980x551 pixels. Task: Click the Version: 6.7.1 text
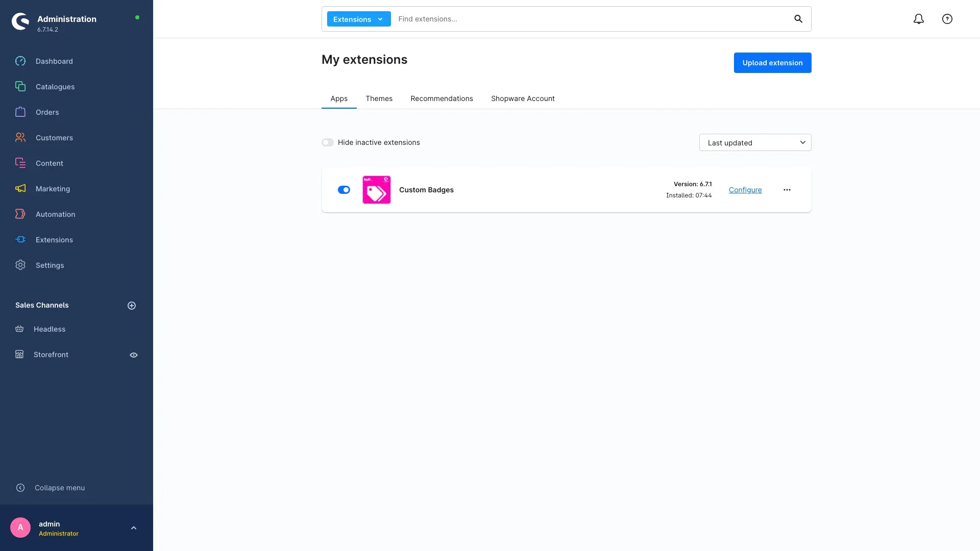coord(693,184)
